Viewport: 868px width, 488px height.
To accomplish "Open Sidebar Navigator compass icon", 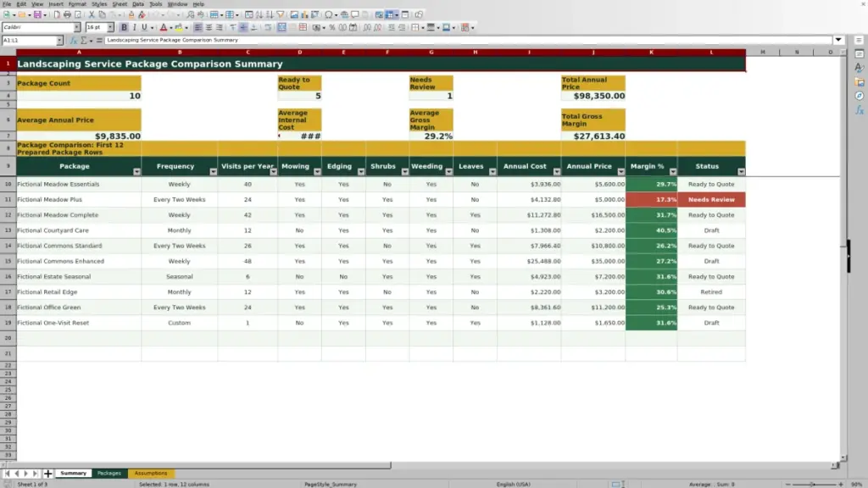I will [860, 96].
